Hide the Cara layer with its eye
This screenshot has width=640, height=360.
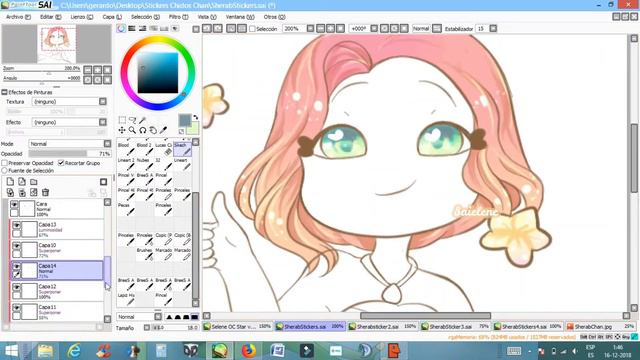point(14,204)
